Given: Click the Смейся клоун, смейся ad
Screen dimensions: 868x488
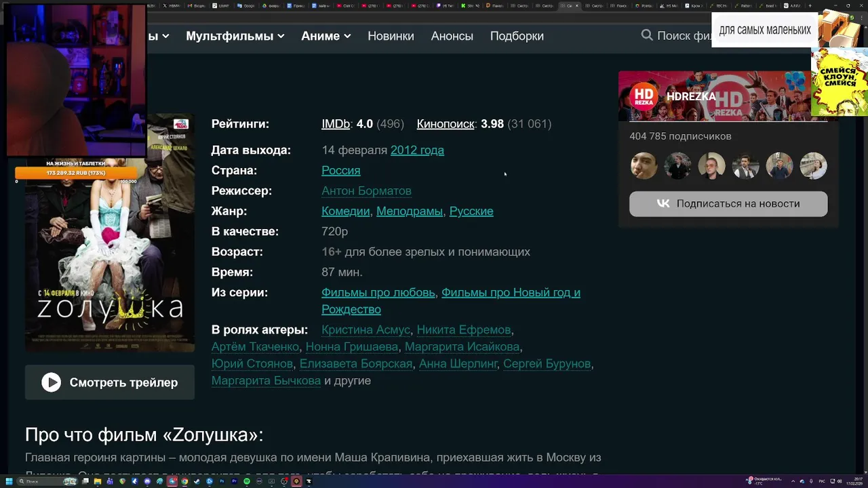Looking at the screenshot, I should pos(840,81).
